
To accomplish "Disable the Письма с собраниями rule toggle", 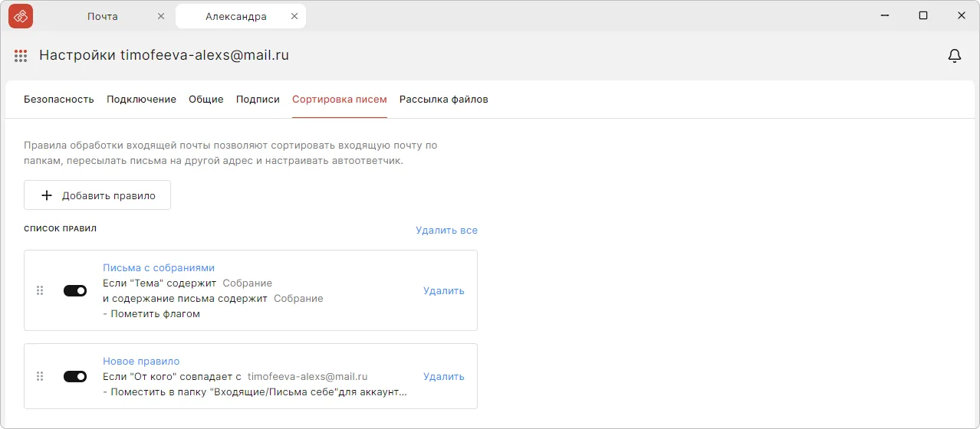I will click(x=75, y=290).
